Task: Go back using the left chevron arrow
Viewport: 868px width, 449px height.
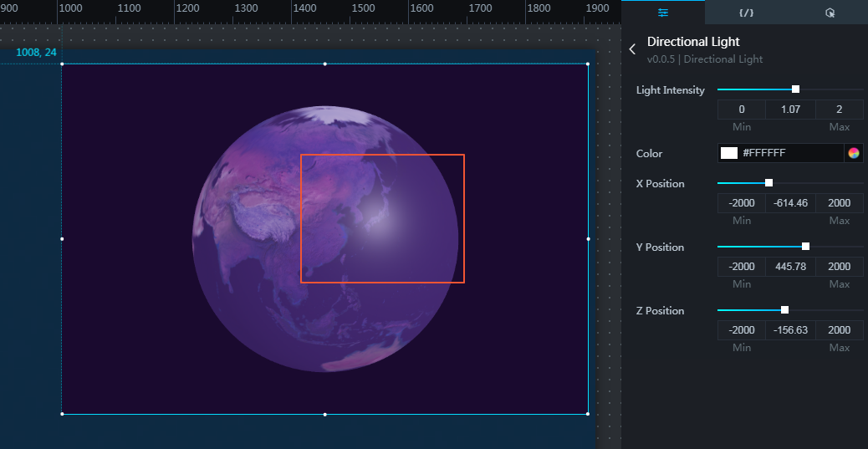Action: 632,49
